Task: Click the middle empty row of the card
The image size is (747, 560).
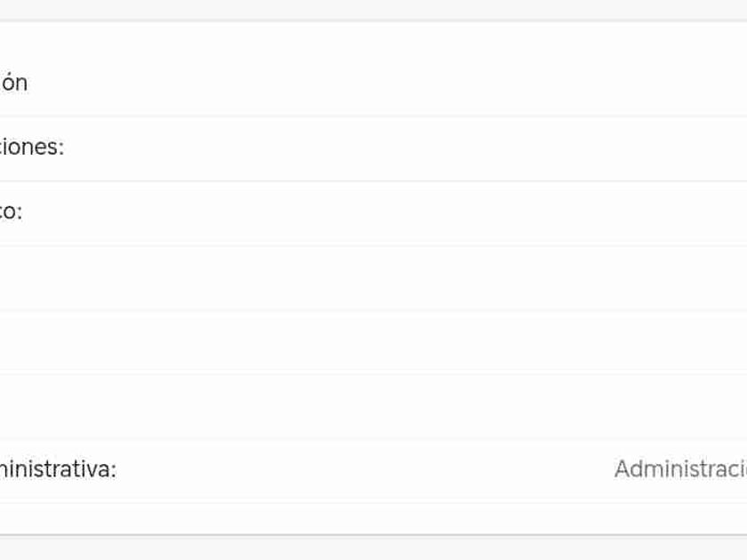Action: [x=373, y=341]
